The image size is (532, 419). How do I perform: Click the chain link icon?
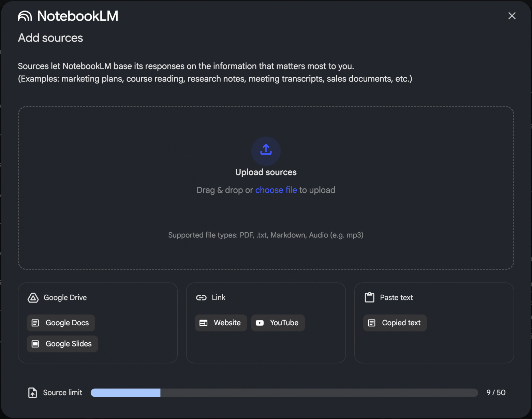tap(201, 298)
